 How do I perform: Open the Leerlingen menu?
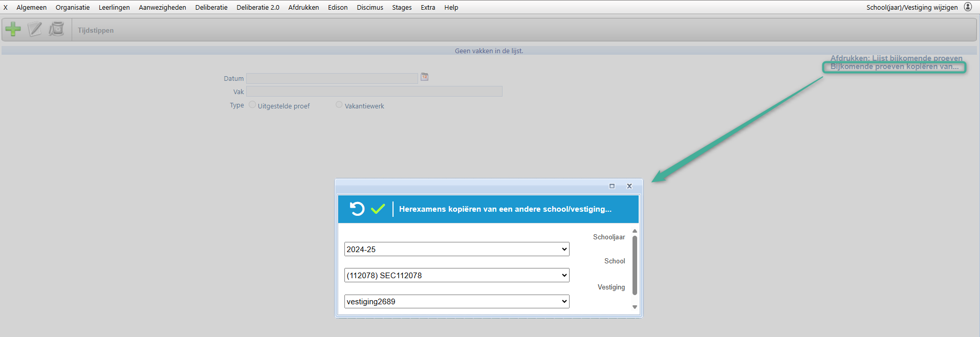tap(114, 8)
